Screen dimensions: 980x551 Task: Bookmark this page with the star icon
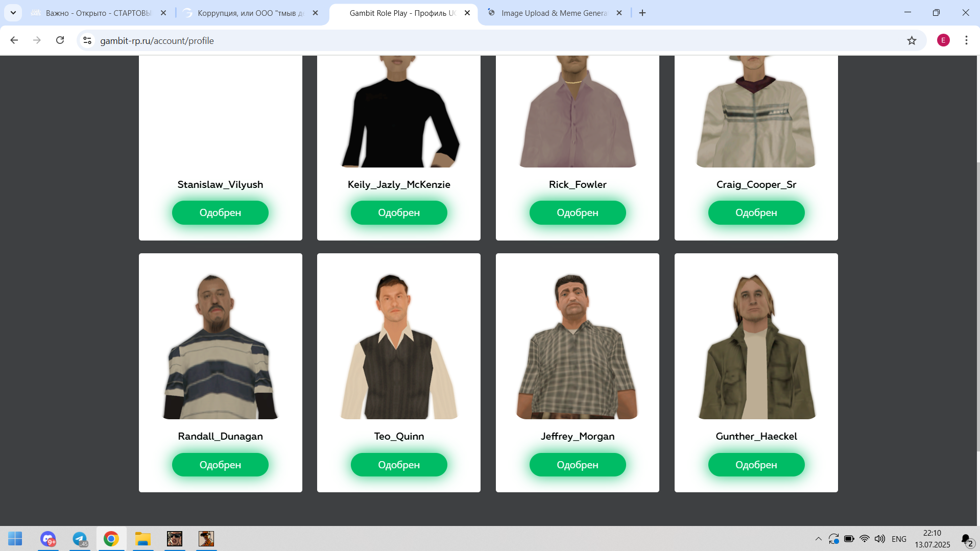pyautogui.click(x=912, y=40)
